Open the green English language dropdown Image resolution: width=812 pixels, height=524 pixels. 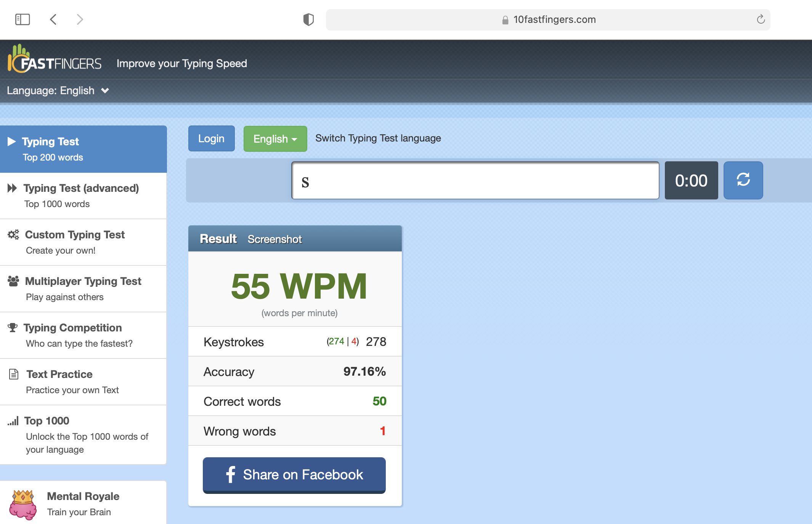275,139
